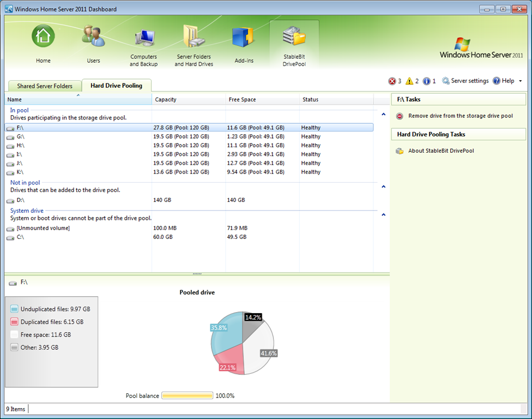Select G:\ capacity 19.5 GB cell
Screen dimensions: 532x419
(x=181, y=136)
